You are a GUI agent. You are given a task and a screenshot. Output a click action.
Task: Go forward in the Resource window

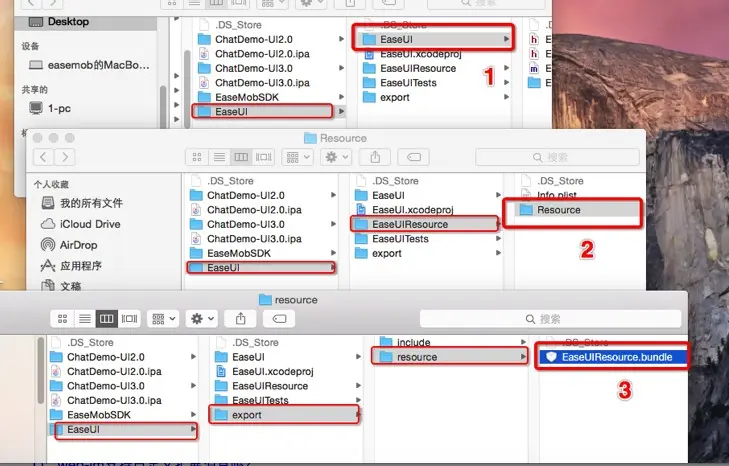[65, 157]
